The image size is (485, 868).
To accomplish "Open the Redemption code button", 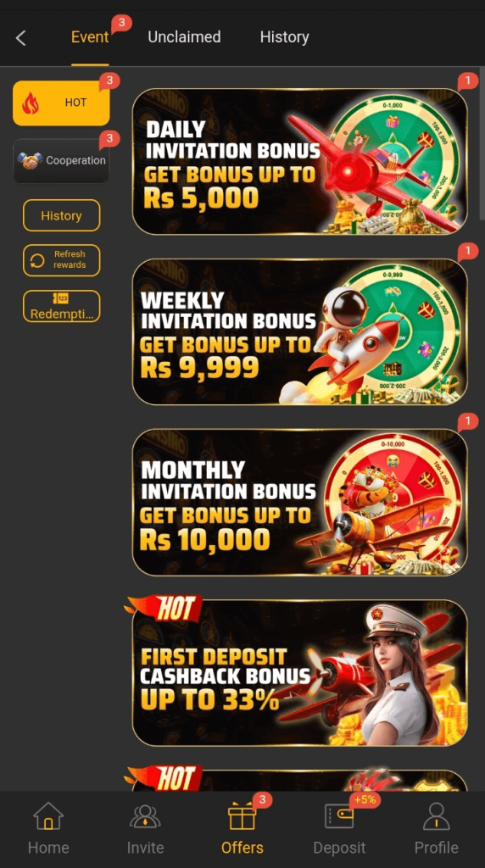I will pyautogui.click(x=61, y=306).
